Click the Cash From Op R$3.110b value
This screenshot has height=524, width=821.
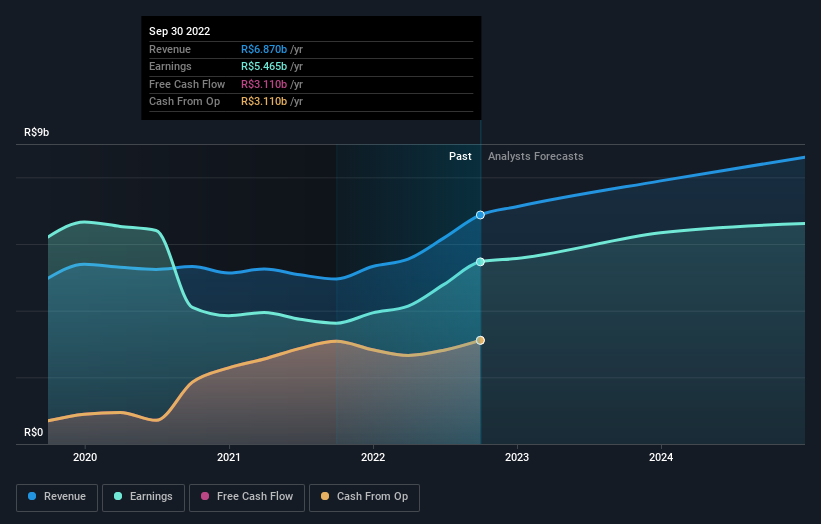click(264, 102)
